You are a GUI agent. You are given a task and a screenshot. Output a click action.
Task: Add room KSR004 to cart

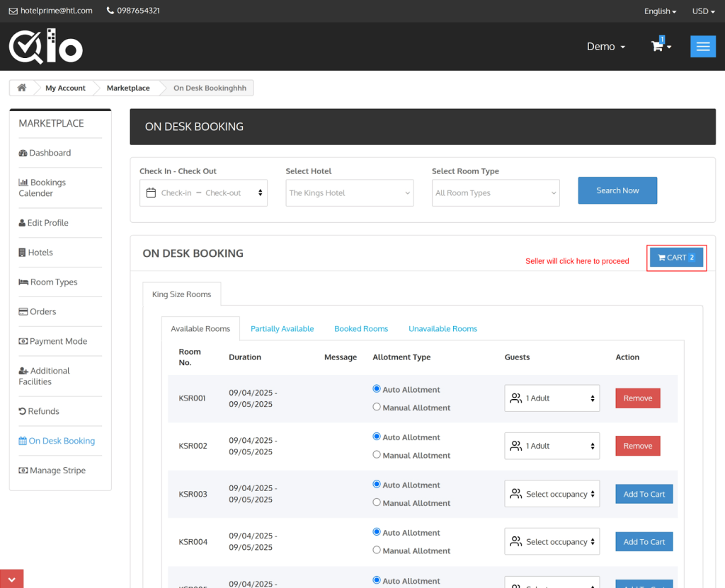(644, 541)
